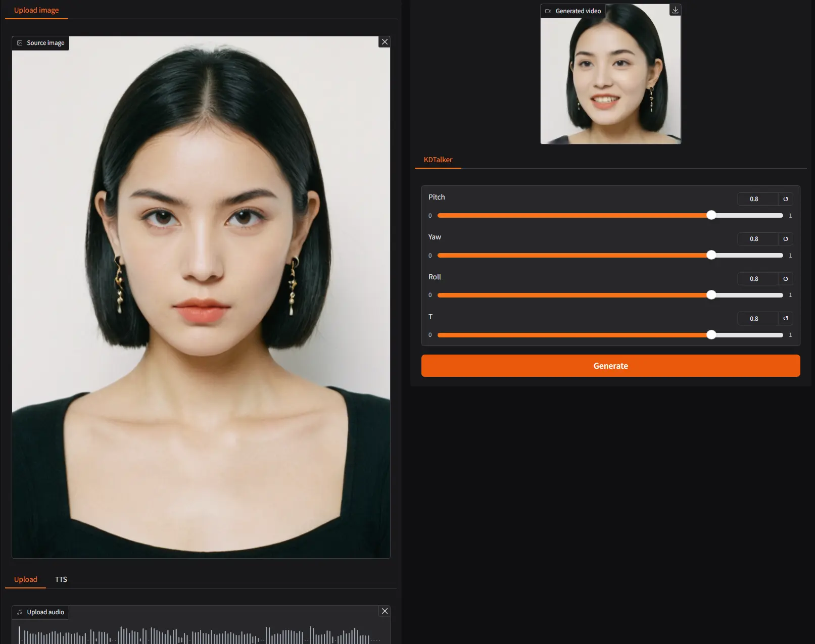This screenshot has width=815, height=644.
Task: Edit the Roll number field
Action: pos(757,279)
